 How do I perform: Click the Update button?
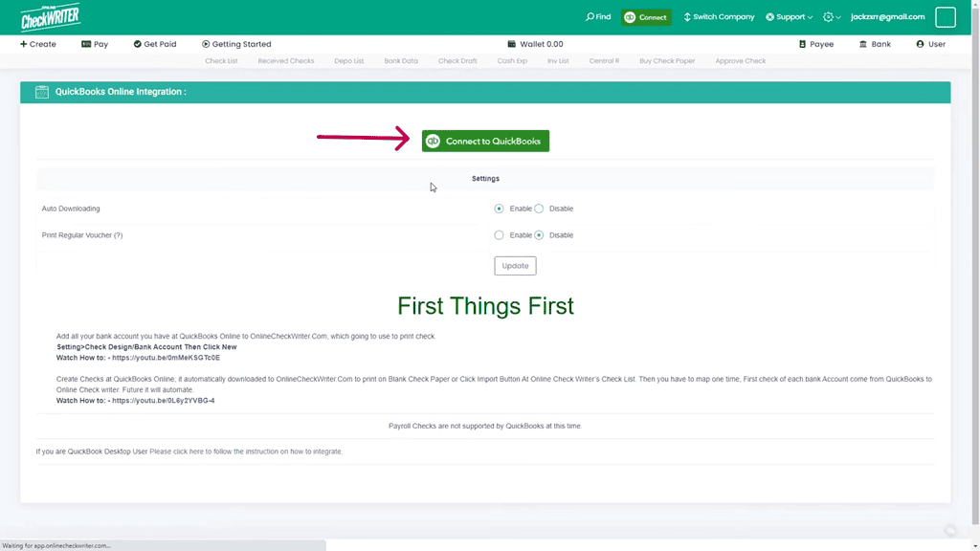515,266
